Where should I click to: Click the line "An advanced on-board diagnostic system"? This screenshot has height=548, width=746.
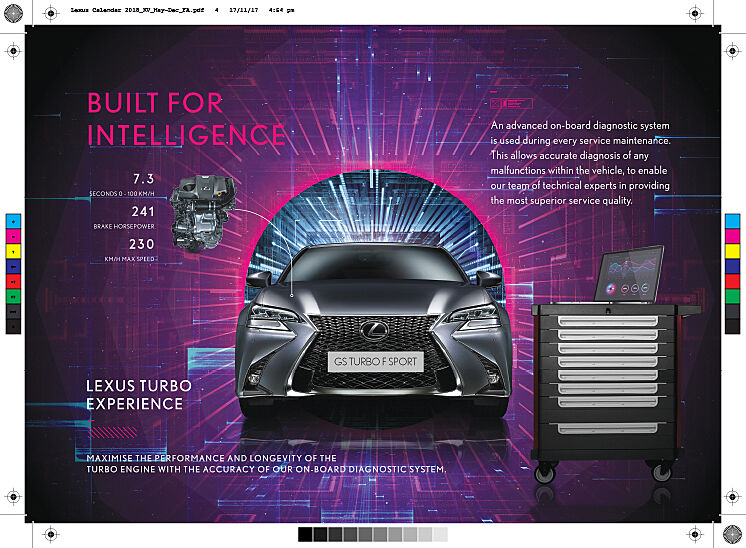coord(580,126)
